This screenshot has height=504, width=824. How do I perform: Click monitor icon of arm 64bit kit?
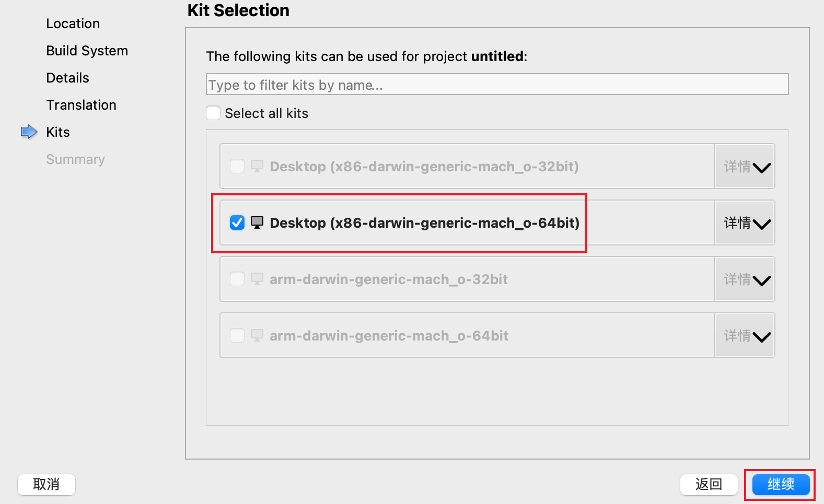pos(257,336)
